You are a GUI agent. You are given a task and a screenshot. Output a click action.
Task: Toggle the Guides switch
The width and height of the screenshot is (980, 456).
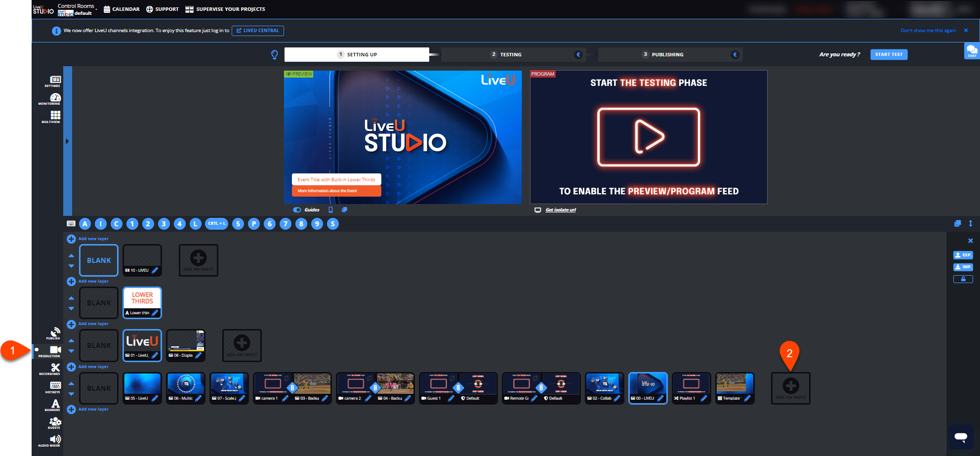click(x=297, y=209)
